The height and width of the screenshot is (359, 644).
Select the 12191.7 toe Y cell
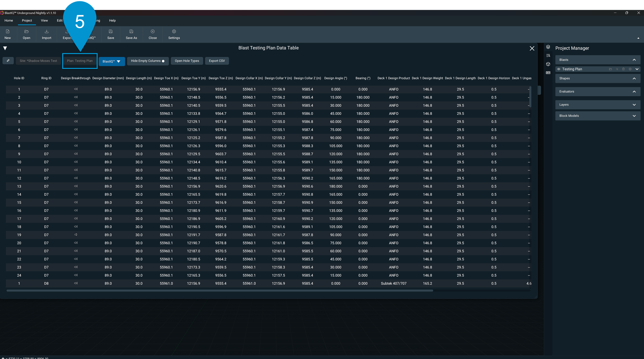coord(194,235)
